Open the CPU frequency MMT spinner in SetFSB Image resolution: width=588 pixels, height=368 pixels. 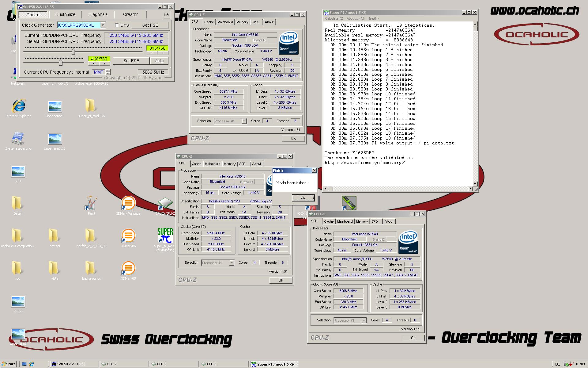[x=108, y=72]
